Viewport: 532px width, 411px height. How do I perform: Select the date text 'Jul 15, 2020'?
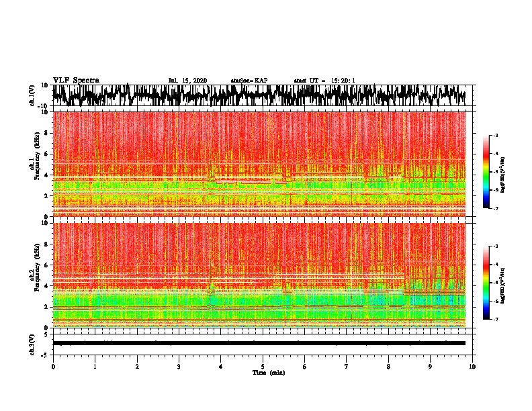187,81
